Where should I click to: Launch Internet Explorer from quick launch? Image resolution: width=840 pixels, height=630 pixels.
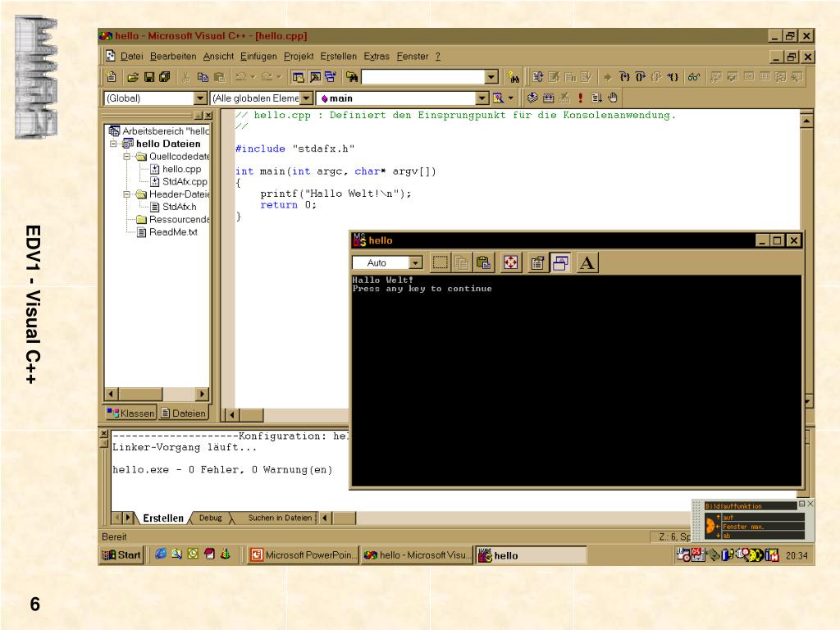[160, 554]
